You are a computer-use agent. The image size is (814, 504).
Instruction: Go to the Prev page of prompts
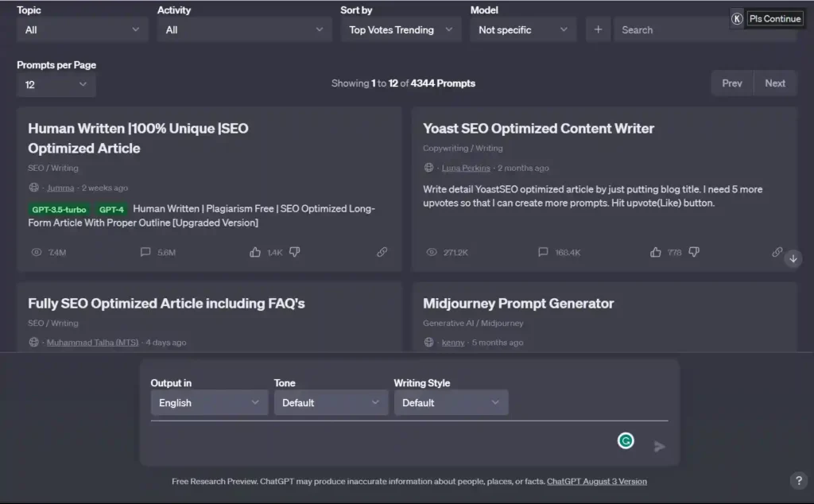(732, 83)
